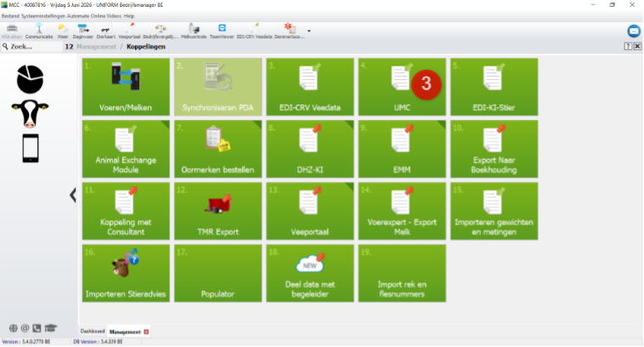
Task: Open the Melkcontrole toolbar icon
Action: point(194,31)
